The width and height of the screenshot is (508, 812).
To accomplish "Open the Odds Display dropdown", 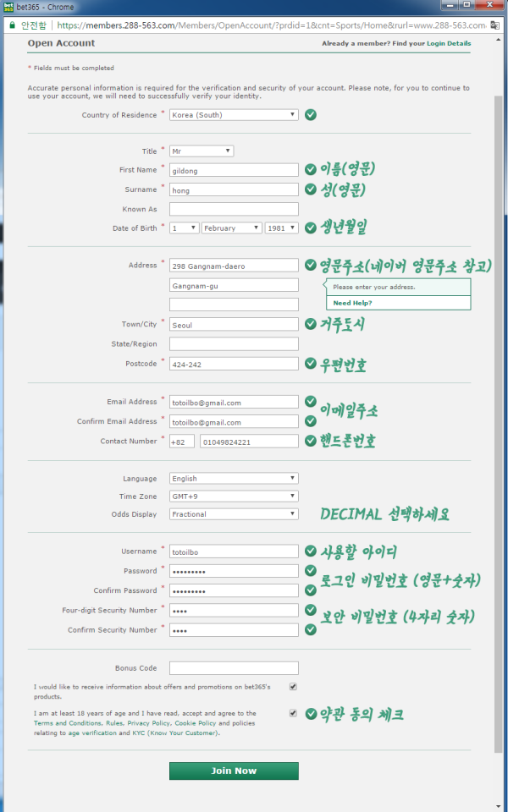I will 234,514.
